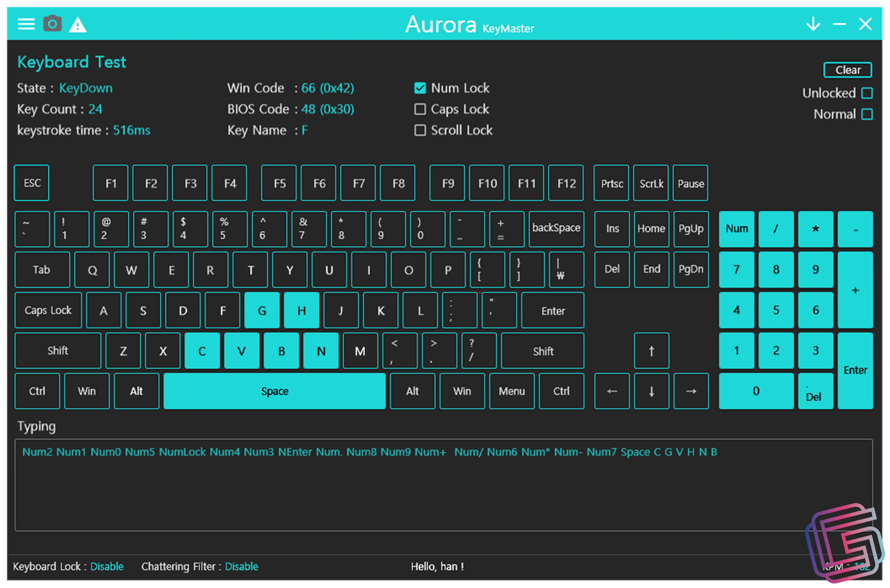The width and height of the screenshot is (890, 588).
Task: Click the Ins key
Action: 612,229
